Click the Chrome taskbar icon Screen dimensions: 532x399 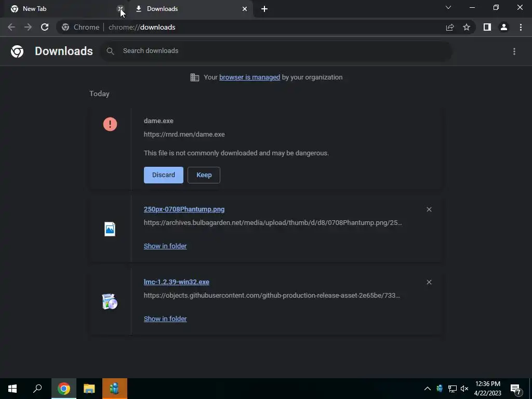[64, 389]
